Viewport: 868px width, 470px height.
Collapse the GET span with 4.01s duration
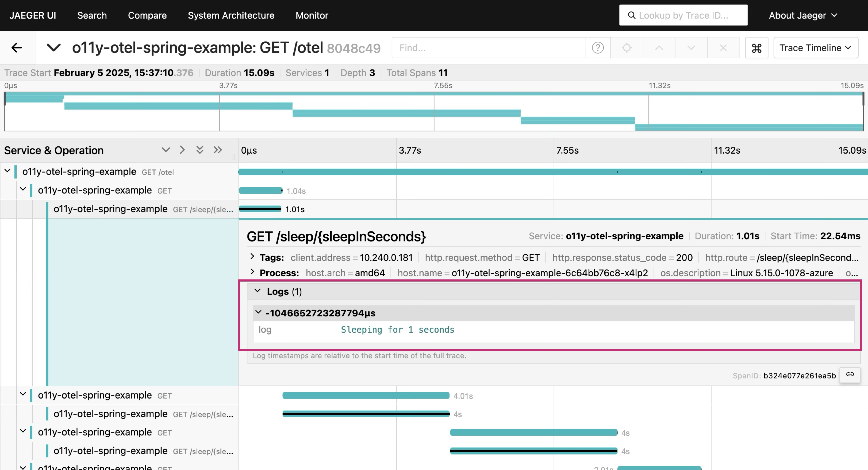click(x=23, y=394)
